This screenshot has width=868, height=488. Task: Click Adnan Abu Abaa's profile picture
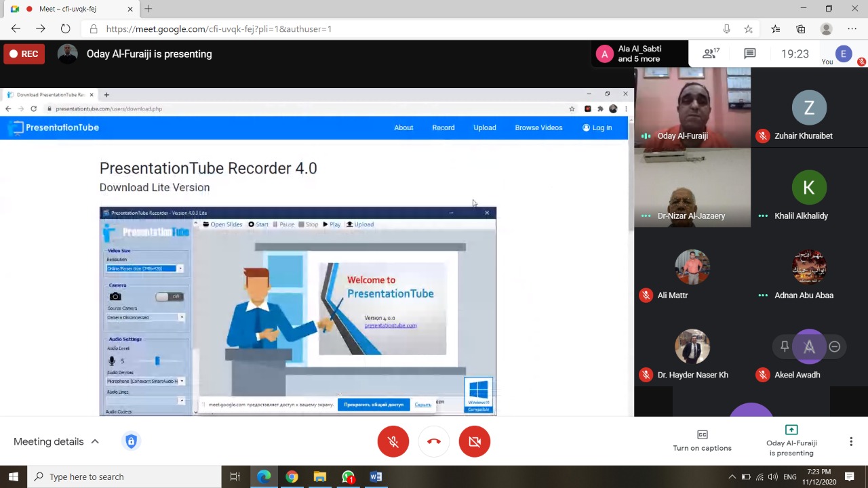point(809,266)
